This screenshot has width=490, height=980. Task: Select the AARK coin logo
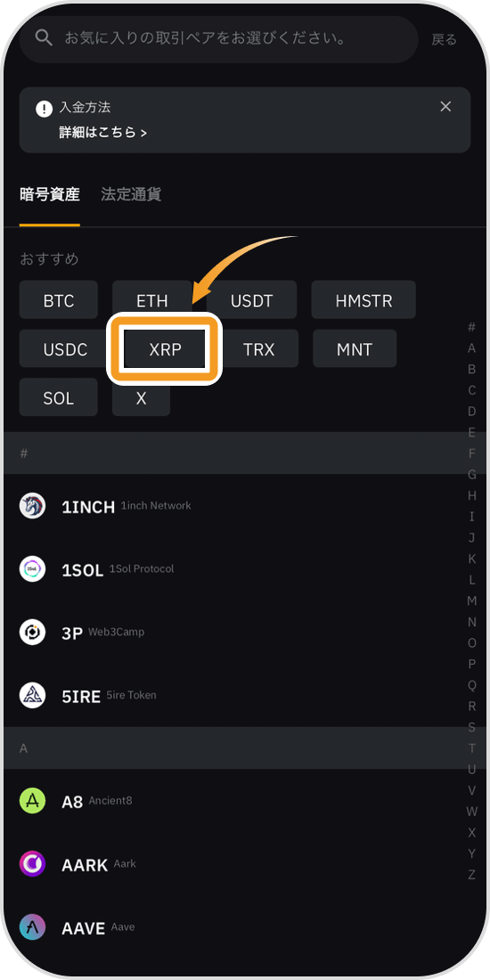pos(32,864)
